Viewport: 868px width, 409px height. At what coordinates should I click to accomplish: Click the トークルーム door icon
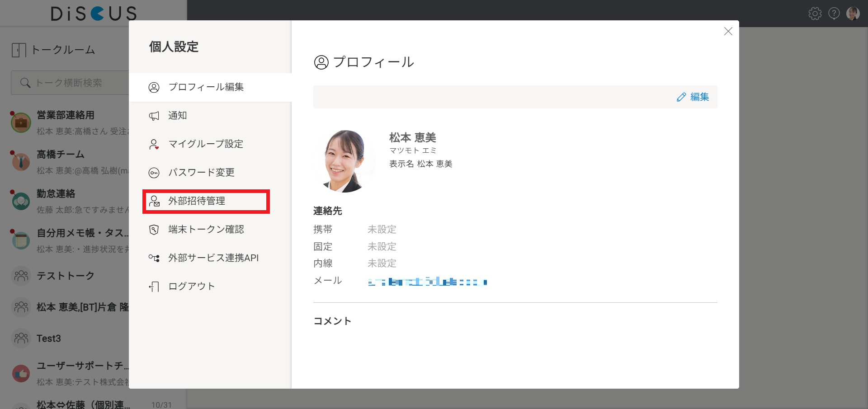19,50
